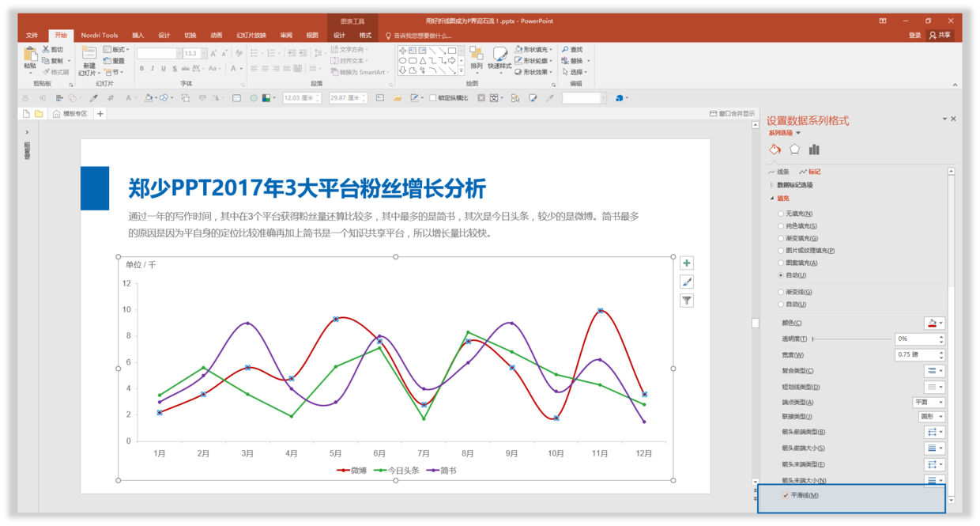Open the 切换 (Transitions) ribbon tab
Viewport: 980px width, 526px height.
click(x=190, y=36)
